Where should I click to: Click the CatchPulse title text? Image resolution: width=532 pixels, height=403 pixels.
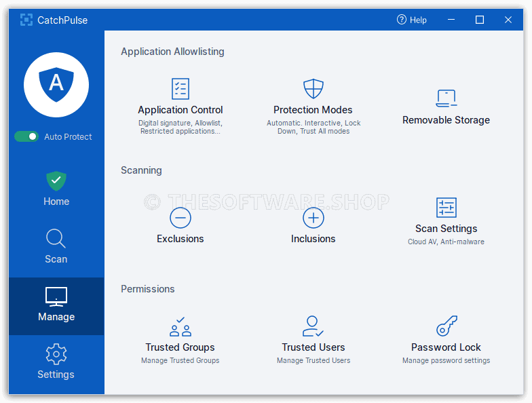(62, 20)
